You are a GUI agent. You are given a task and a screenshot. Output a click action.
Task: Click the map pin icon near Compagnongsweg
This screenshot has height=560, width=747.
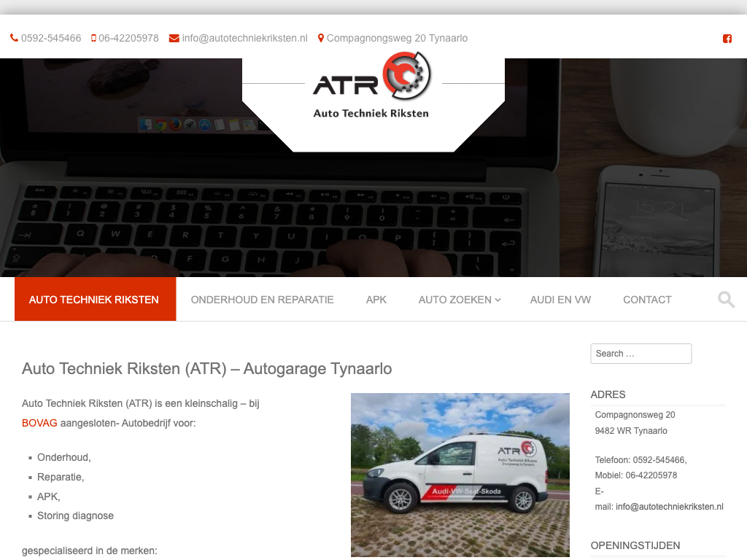coord(321,39)
